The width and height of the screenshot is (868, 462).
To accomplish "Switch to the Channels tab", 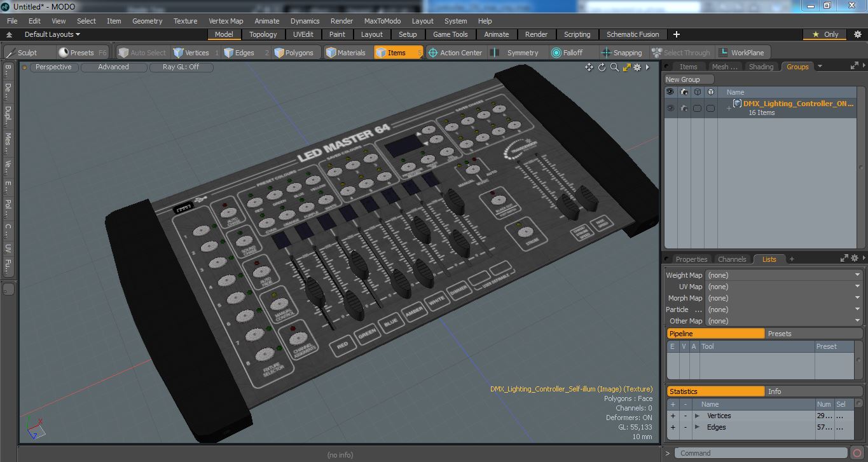I will [732, 259].
